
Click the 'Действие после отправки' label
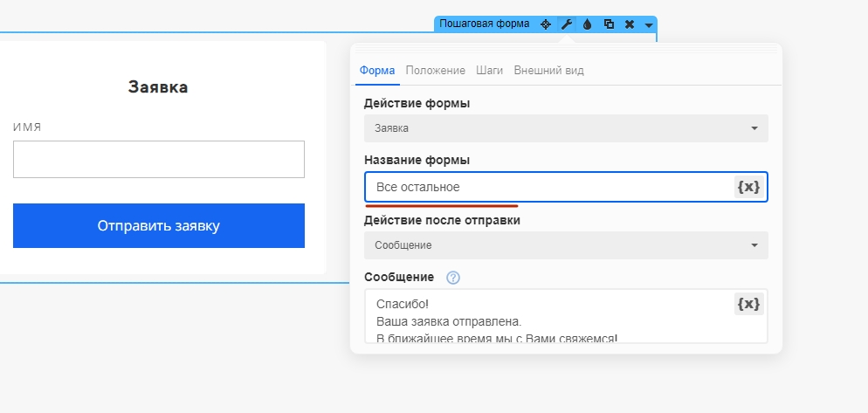442,220
